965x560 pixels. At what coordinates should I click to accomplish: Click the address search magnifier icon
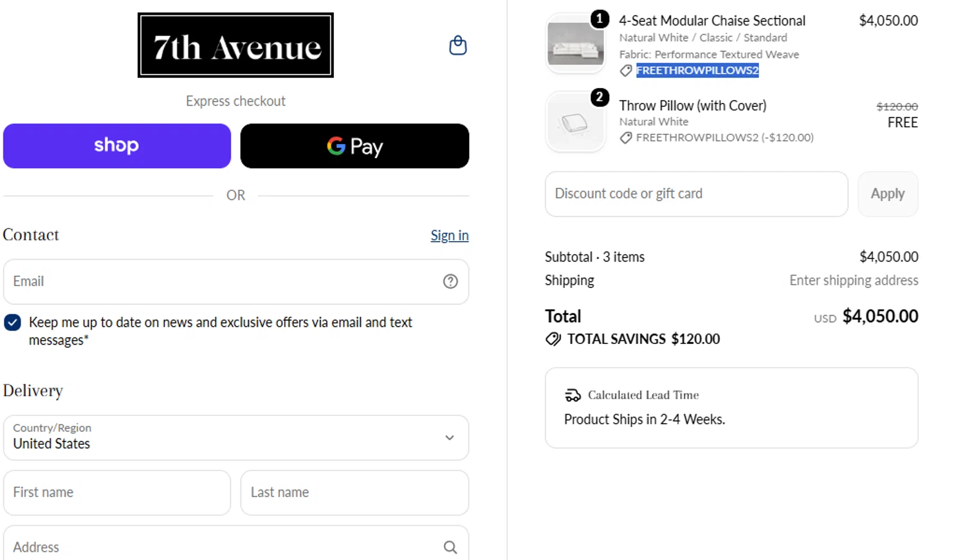tap(450, 547)
